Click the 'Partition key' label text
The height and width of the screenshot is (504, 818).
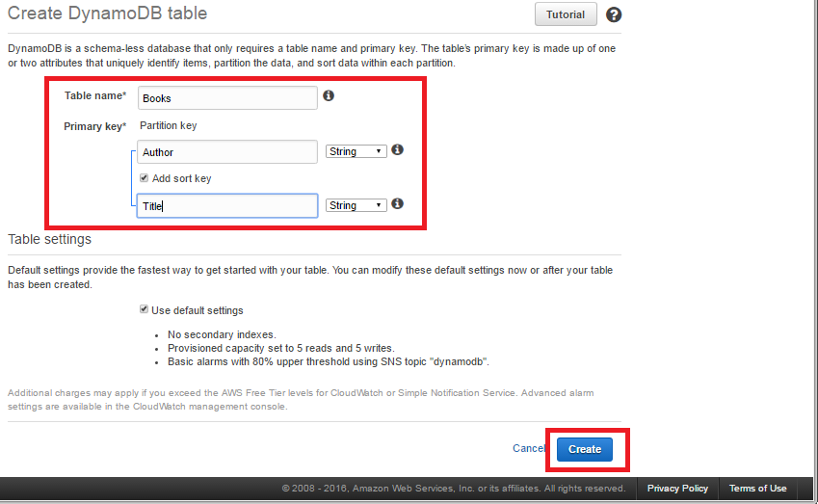pos(168,125)
